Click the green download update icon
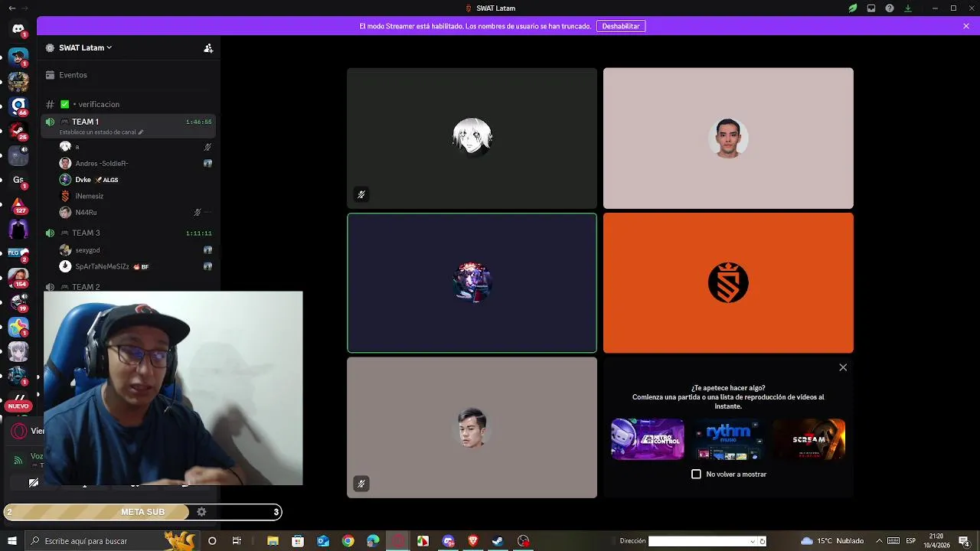Image resolution: width=980 pixels, height=551 pixels. [x=908, y=8]
